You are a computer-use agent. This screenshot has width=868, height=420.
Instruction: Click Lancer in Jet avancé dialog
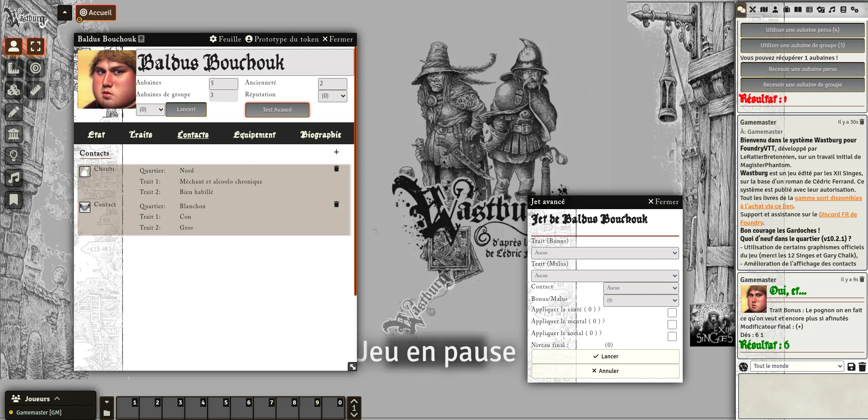pos(605,357)
